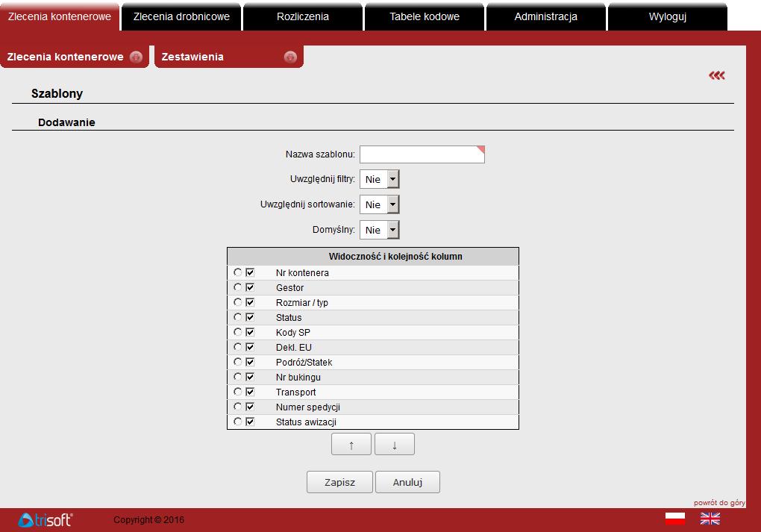
Task: Uncheck the Nr bukingu checkbox
Action: tap(250, 377)
